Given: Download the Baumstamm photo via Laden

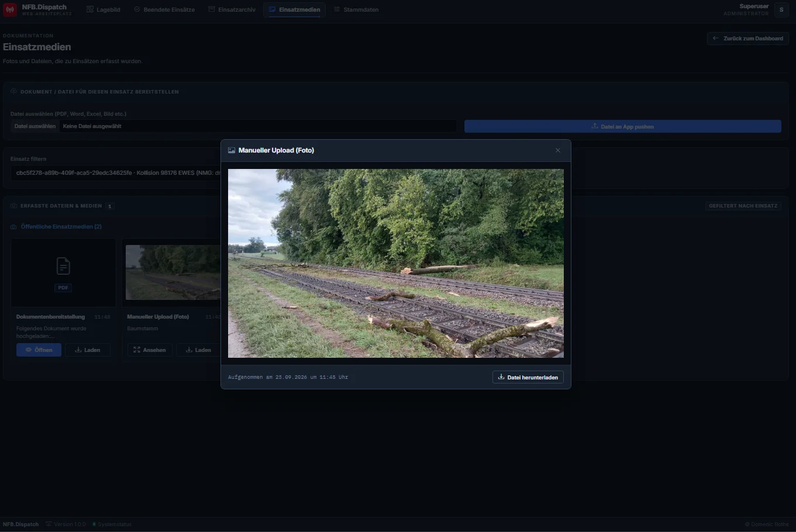Looking at the screenshot, I should click(198, 350).
